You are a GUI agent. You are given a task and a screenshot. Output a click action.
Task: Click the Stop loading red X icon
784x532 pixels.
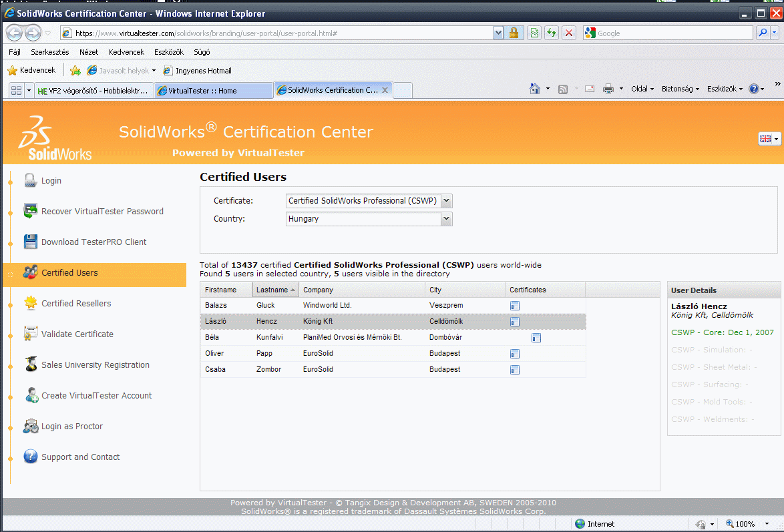[x=568, y=33]
